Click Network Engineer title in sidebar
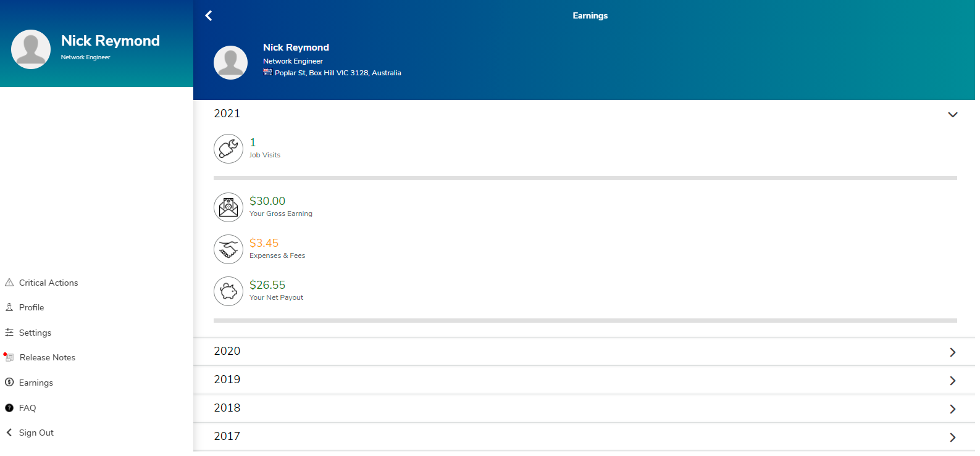Screen dimensions: 980x456 point(86,57)
